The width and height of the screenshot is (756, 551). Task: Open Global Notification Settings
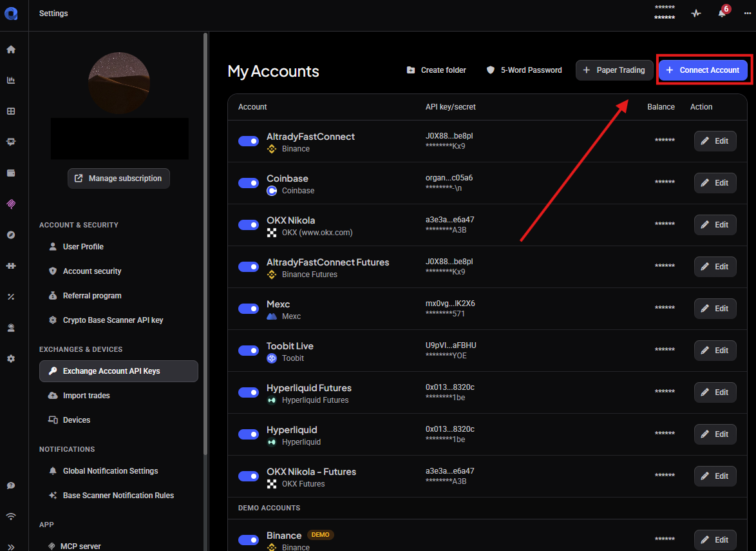(118, 471)
